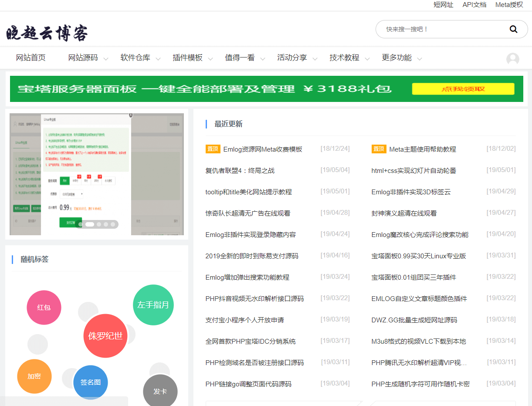Open the 更多功能 dropdown menu
The height and width of the screenshot is (406, 532).
coord(401,58)
